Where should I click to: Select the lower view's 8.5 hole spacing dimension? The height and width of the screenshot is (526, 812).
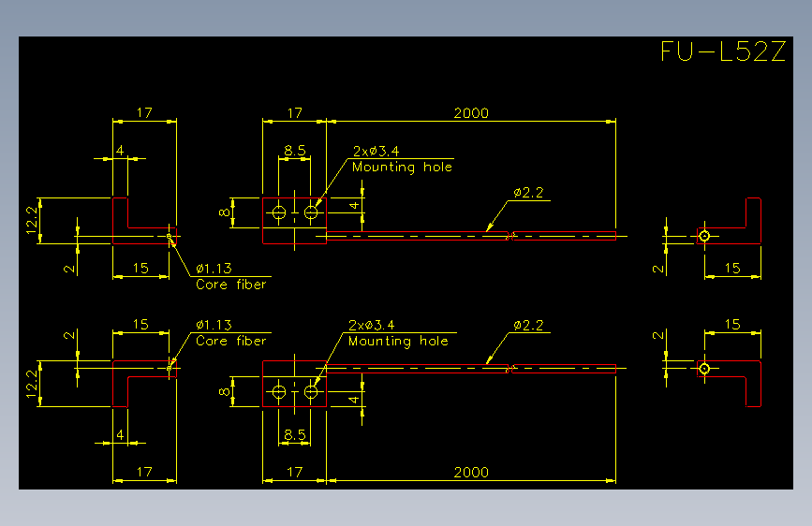[295, 435]
